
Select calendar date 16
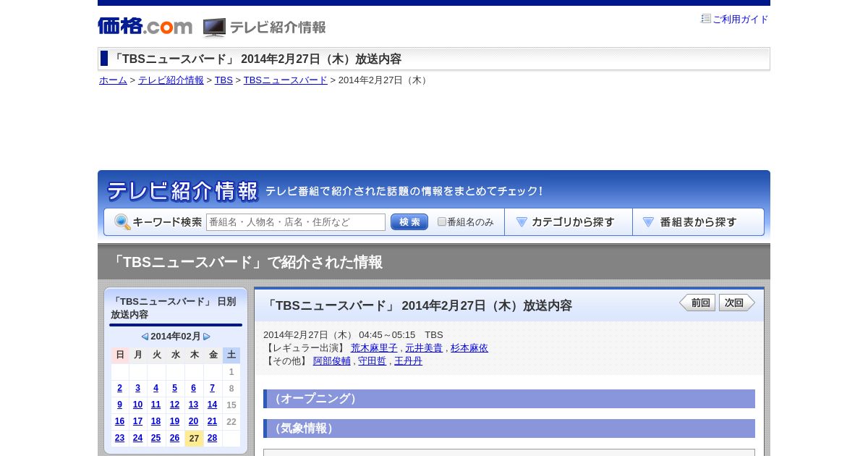tap(120, 421)
